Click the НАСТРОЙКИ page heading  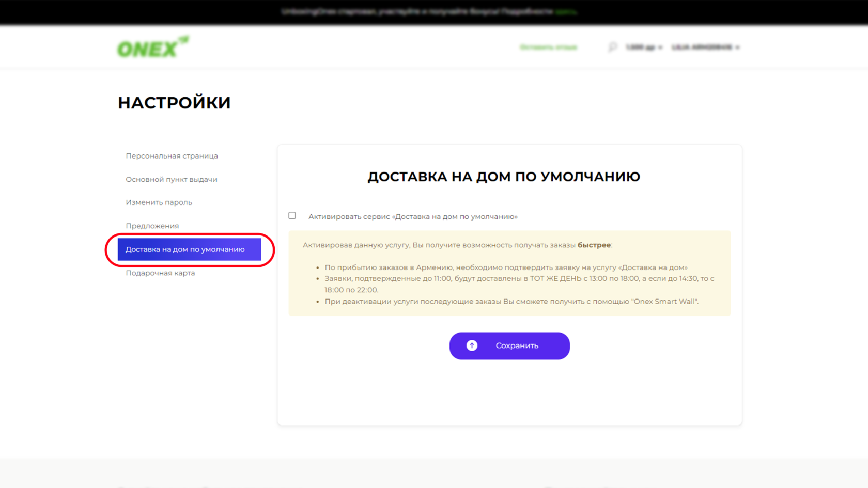point(174,103)
